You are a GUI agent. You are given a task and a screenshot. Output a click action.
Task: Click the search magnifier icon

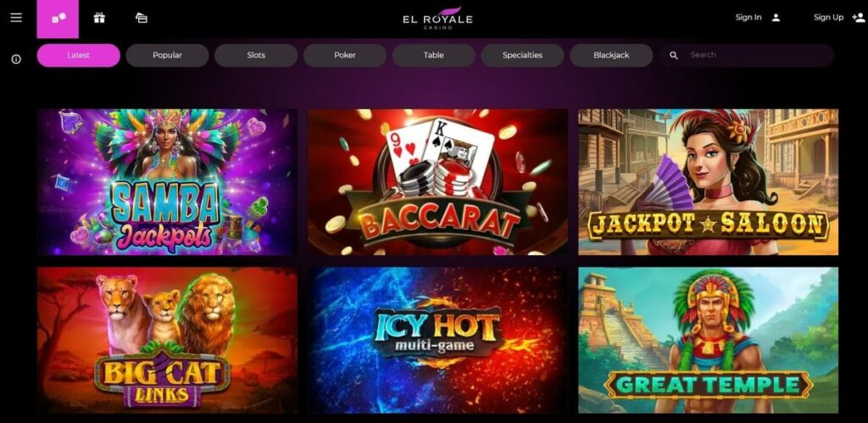coord(674,55)
